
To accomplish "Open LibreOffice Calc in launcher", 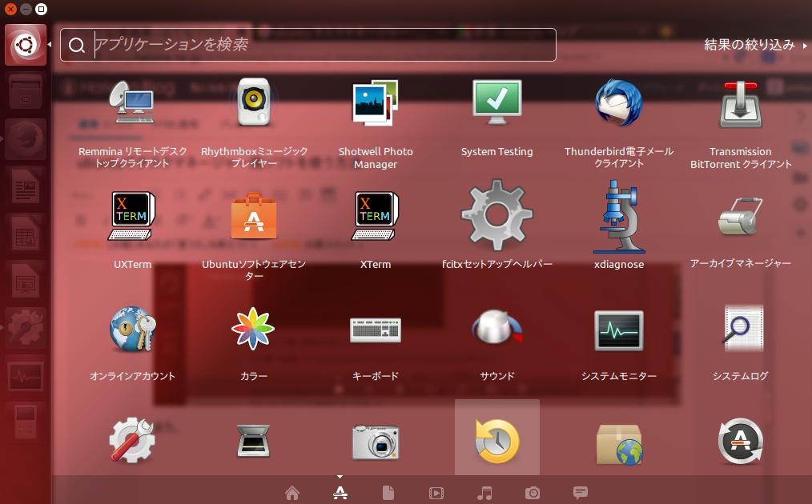I will tap(26, 234).
